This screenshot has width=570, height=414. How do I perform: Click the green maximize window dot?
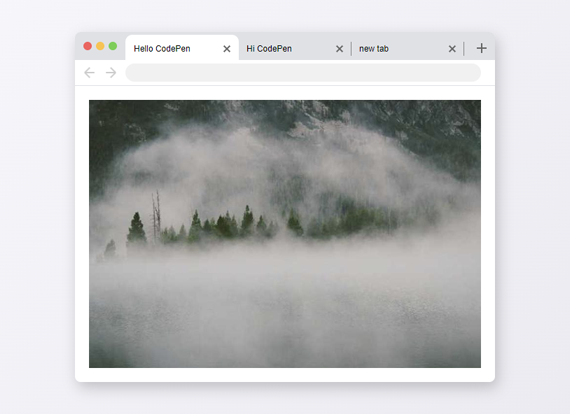tap(113, 46)
